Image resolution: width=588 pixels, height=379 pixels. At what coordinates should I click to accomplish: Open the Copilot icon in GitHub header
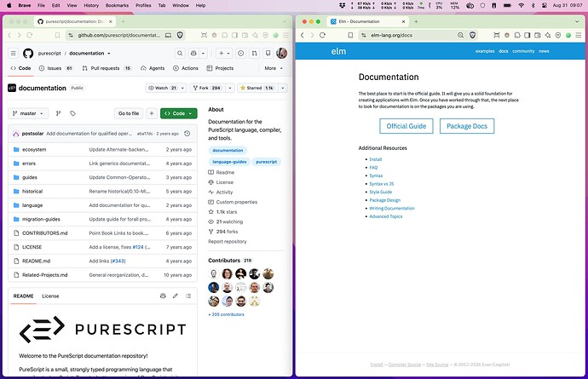point(193,54)
